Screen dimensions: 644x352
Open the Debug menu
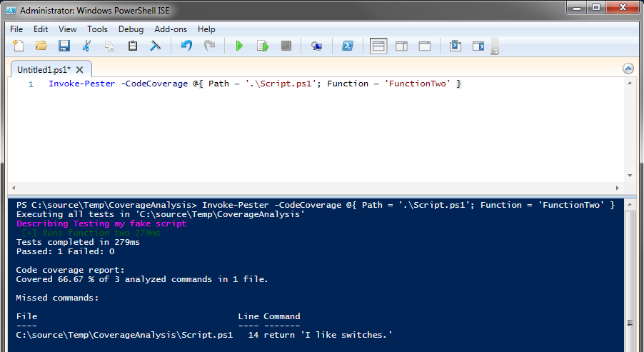(131, 29)
